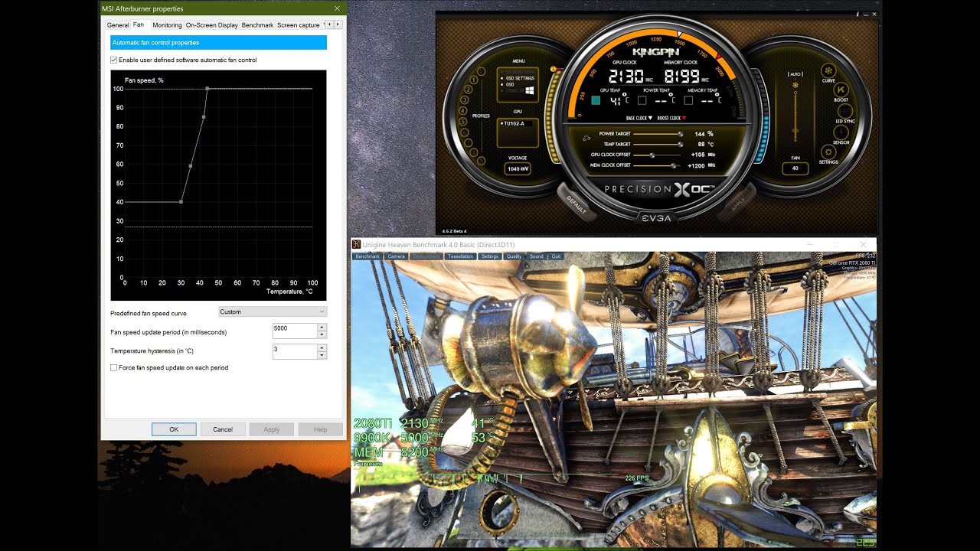Screen dimensions: 980x551
Task: Click Cancel in Afterburner properties
Action: pyautogui.click(x=223, y=429)
